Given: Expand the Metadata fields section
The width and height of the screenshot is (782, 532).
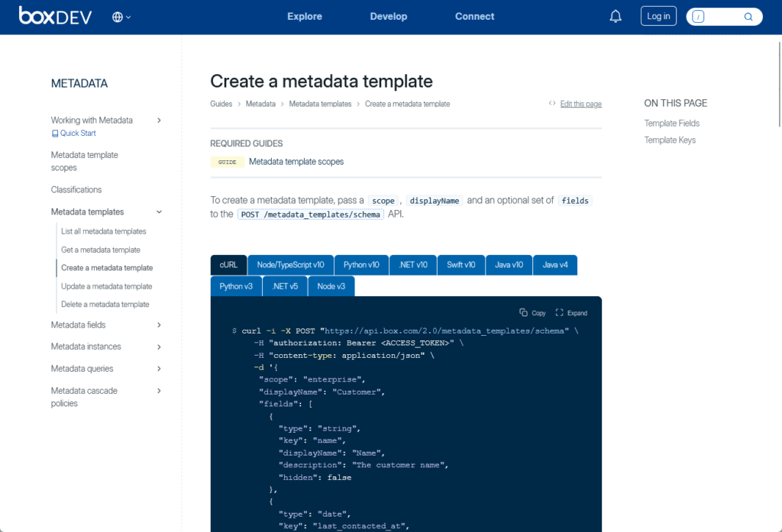Looking at the screenshot, I should point(159,325).
